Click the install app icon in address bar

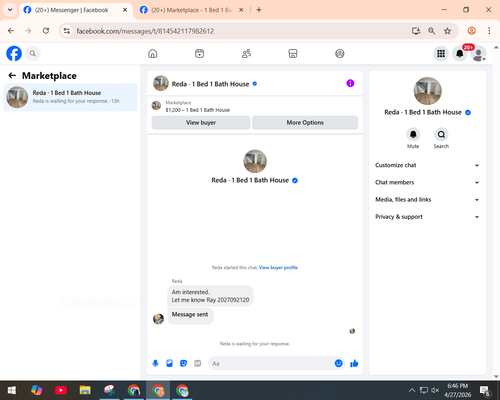pyautogui.click(x=416, y=31)
